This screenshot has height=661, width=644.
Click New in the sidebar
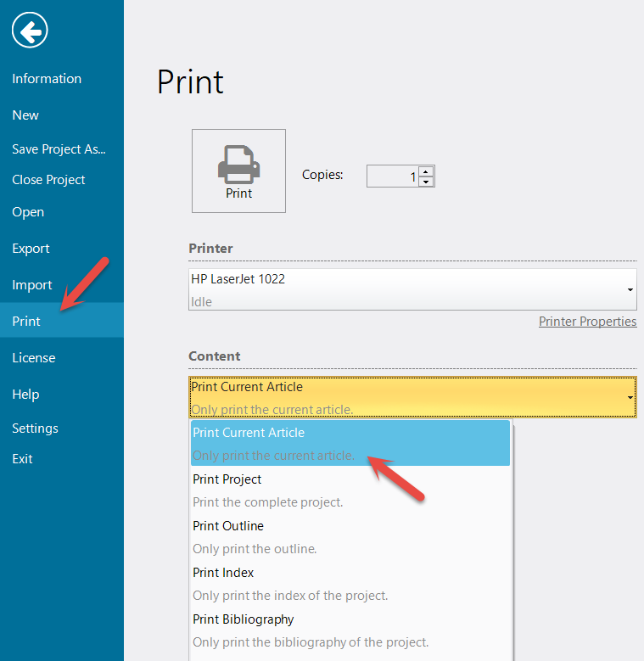coord(25,115)
